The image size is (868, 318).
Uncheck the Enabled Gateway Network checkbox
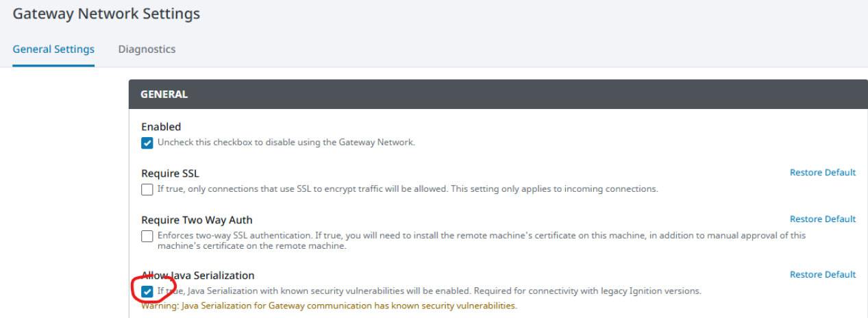(x=147, y=143)
